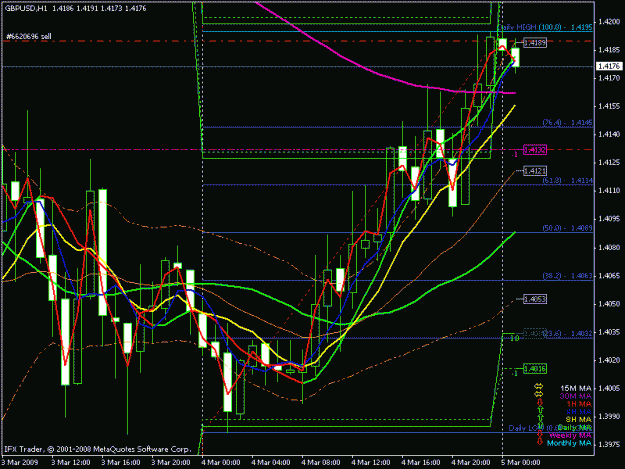This screenshot has width=625, height=469.
Task: Select the 30M MA legend label
Action: pyautogui.click(x=576, y=396)
